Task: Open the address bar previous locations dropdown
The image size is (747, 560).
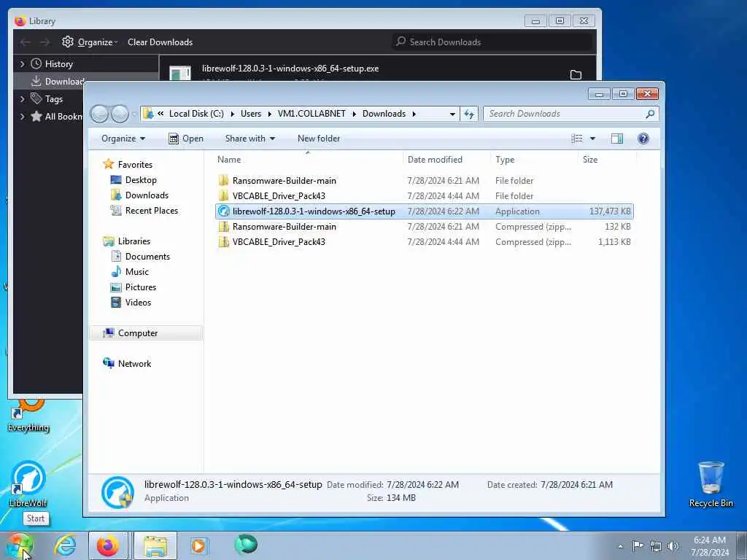Action: click(x=452, y=114)
